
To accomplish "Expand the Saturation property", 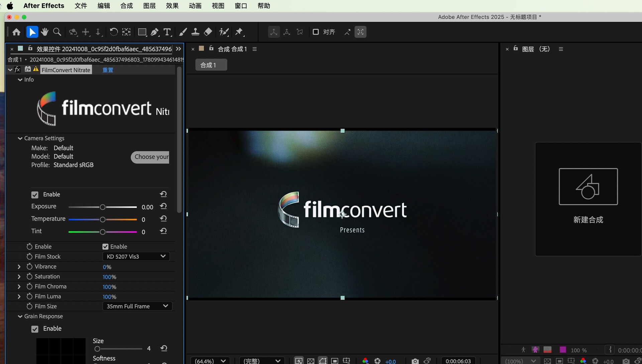I will point(19,277).
